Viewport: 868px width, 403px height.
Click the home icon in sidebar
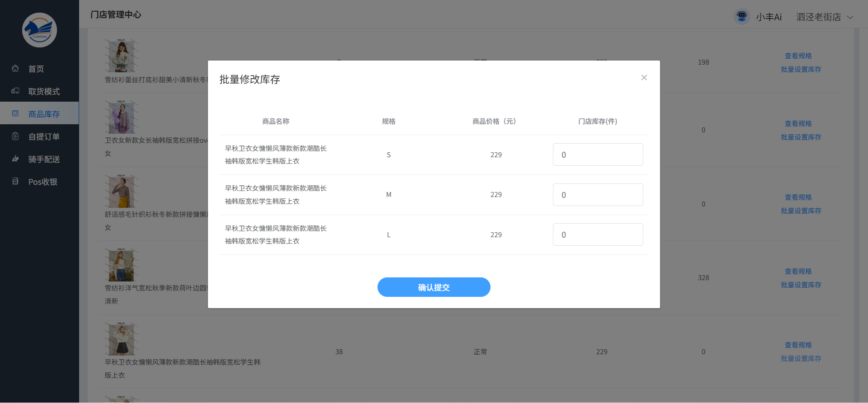[15, 69]
